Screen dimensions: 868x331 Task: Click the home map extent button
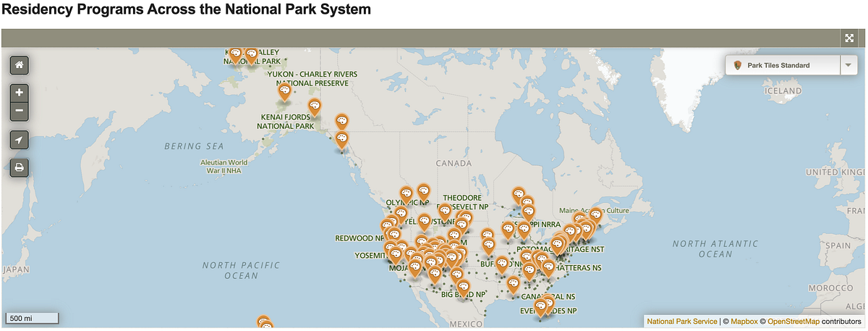click(x=19, y=64)
